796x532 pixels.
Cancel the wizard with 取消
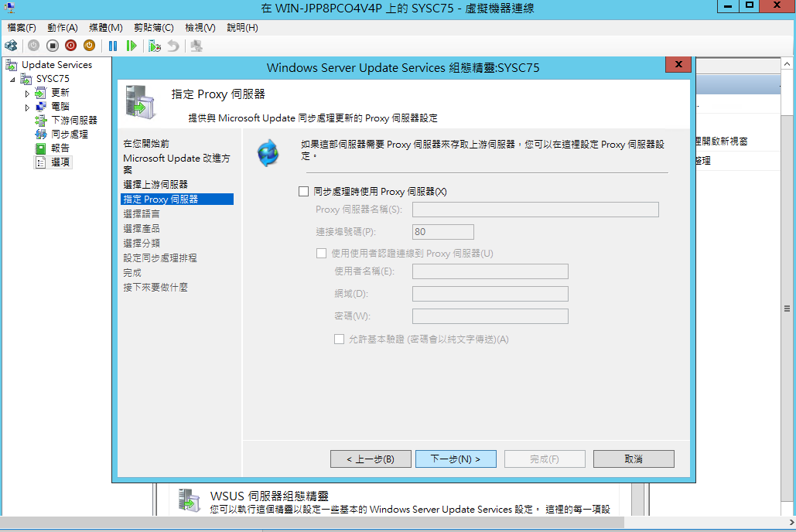[x=634, y=459]
